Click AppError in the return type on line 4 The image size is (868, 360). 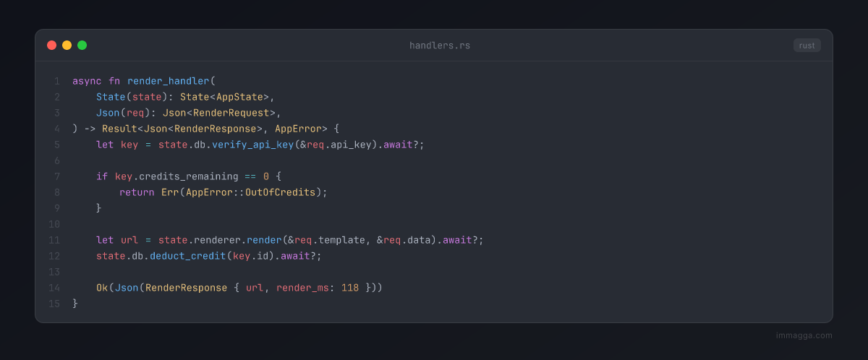coord(299,129)
